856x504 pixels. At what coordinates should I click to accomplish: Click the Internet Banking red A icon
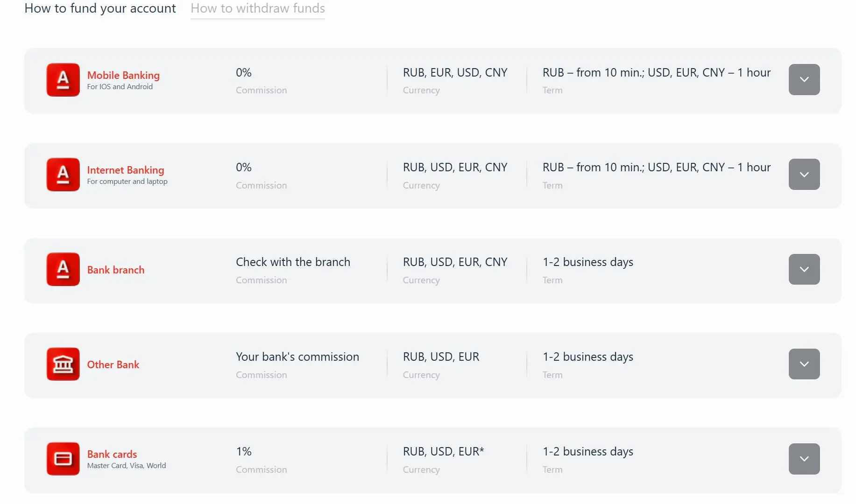(x=63, y=175)
